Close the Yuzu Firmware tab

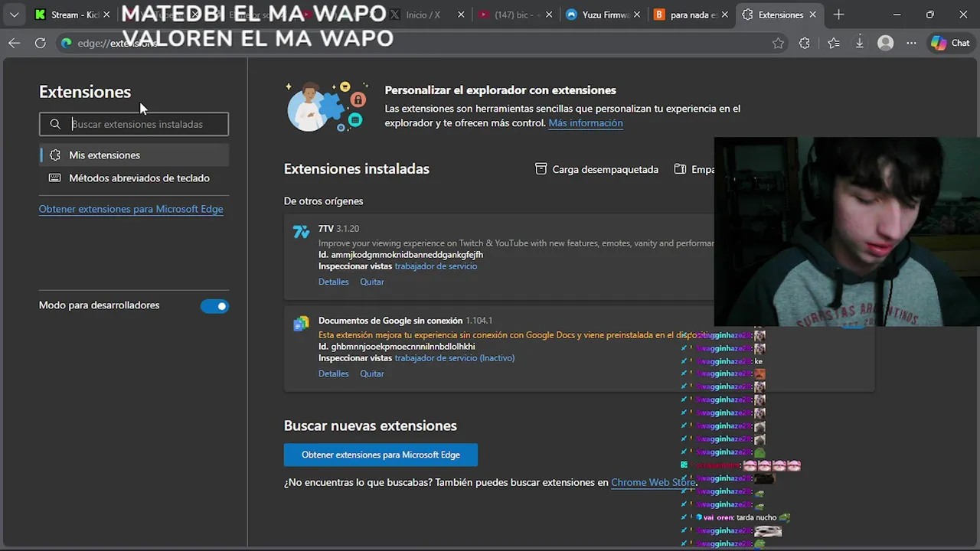[638, 15]
